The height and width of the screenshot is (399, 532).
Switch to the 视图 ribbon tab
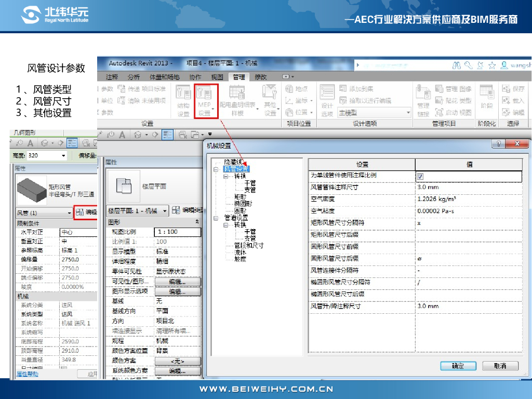(217, 77)
